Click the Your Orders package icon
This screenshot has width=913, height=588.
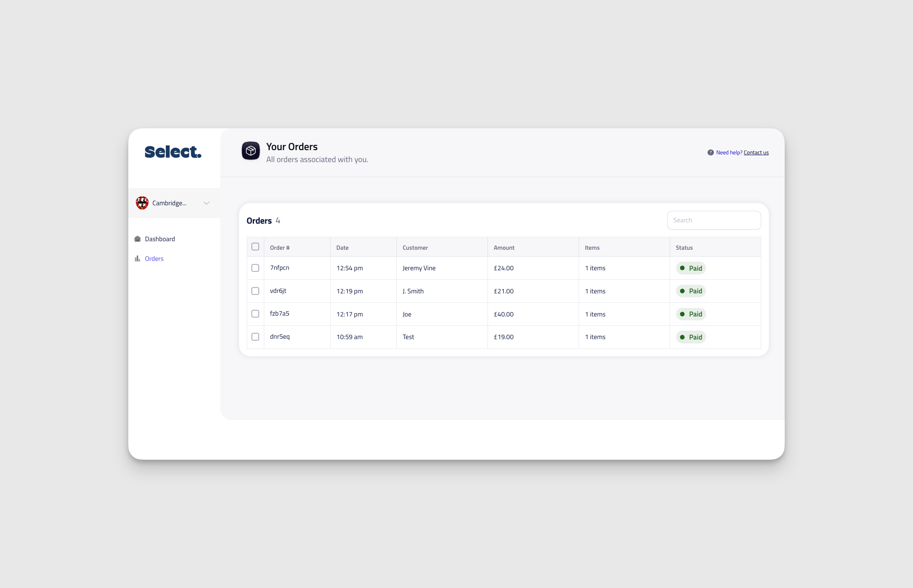click(x=251, y=151)
